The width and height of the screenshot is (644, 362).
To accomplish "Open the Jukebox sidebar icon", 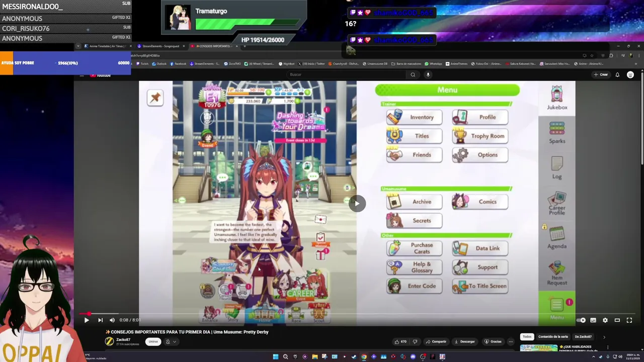I will (x=557, y=98).
